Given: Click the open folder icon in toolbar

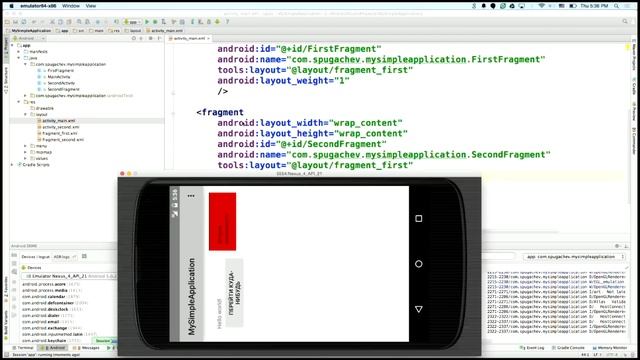Looking at the screenshot, I should pyautogui.click(x=7, y=22).
